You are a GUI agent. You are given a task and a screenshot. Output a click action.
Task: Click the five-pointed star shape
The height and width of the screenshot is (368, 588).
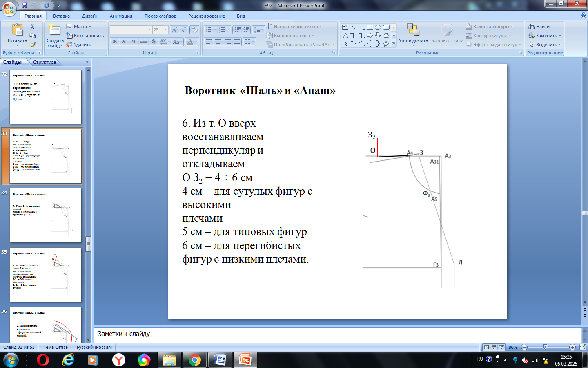coord(386,44)
